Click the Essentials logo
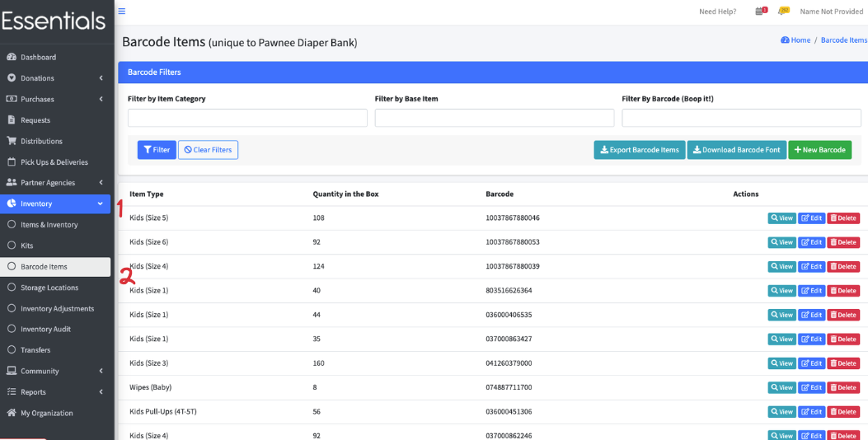Image resolution: width=868 pixels, height=440 pixels. [54, 21]
